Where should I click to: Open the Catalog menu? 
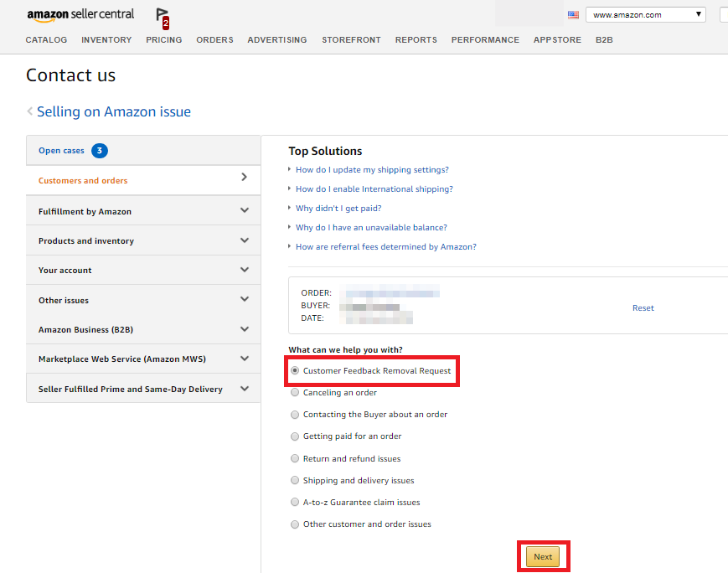tap(46, 40)
